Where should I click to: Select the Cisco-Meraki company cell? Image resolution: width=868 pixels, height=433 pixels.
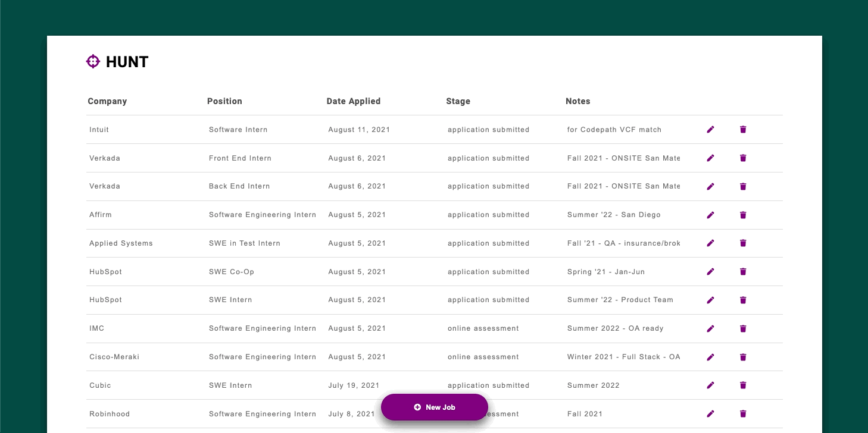(x=114, y=357)
